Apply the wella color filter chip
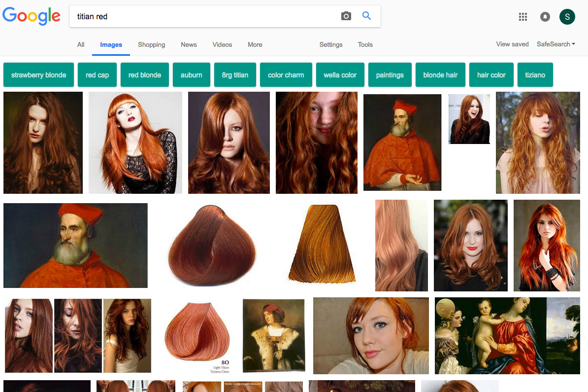The image size is (588, 392). click(340, 75)
